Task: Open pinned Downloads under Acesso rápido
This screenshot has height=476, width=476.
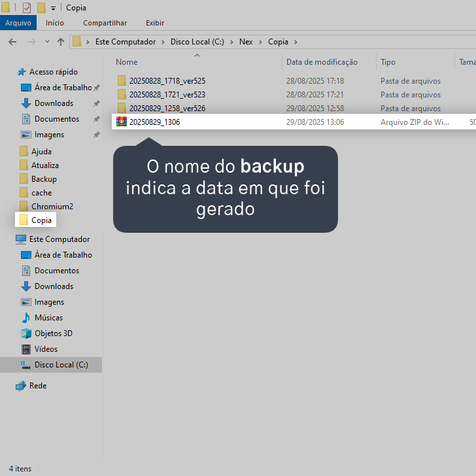Action: coord(54,103)
